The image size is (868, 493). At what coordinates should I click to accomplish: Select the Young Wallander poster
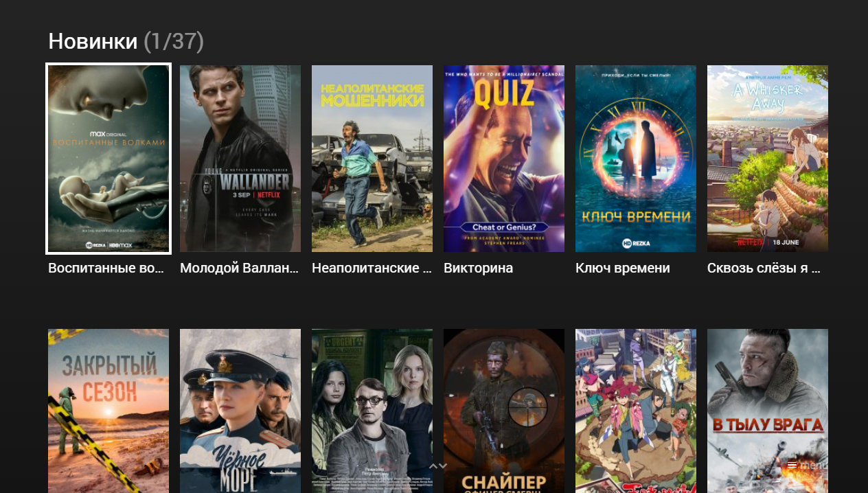coord(240,159)
